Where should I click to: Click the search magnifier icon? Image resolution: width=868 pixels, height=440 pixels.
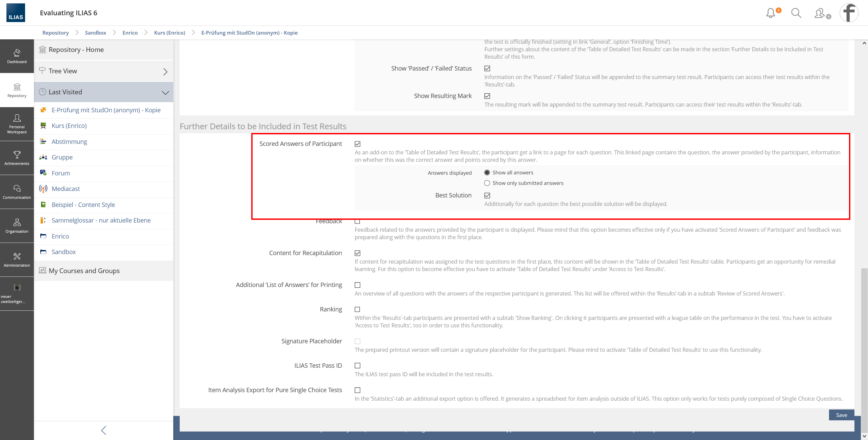click(x=796, y=13)
